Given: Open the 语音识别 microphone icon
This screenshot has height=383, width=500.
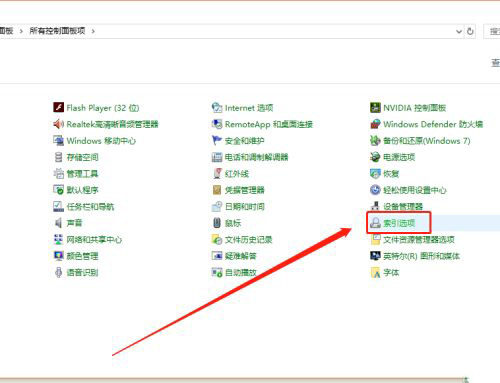Looking at the screenshot, I should pyautogui.click(x=58, y=272).
